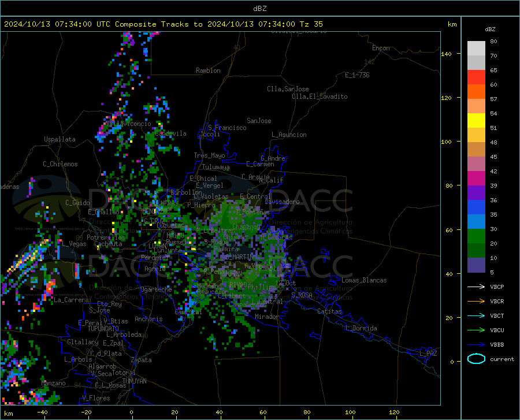Click the Tulumaya map label
Screen dimensions: 520x420
click(216, 167)
